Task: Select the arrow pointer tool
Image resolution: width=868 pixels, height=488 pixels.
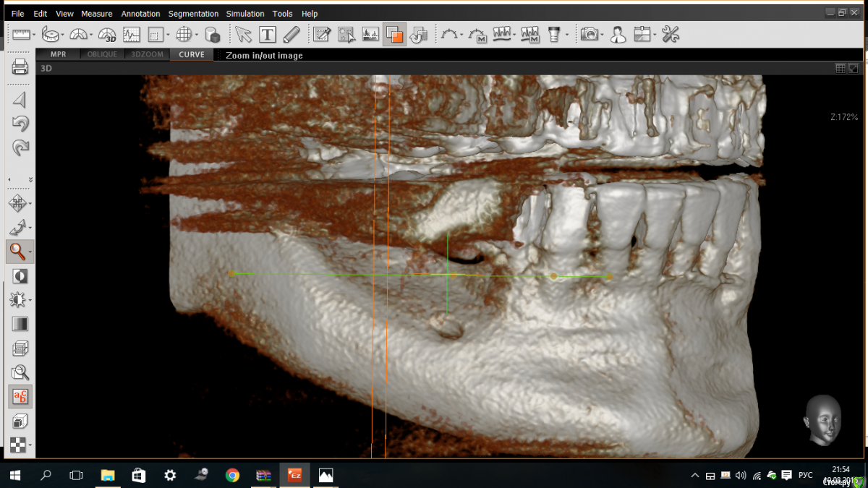Action: click(243, 34)
